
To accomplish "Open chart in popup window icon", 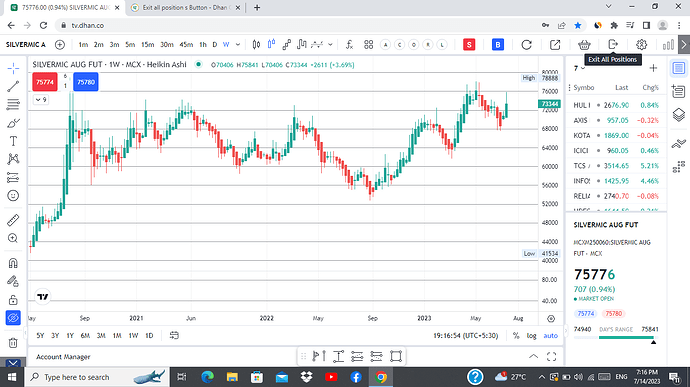I will point(555,44).
